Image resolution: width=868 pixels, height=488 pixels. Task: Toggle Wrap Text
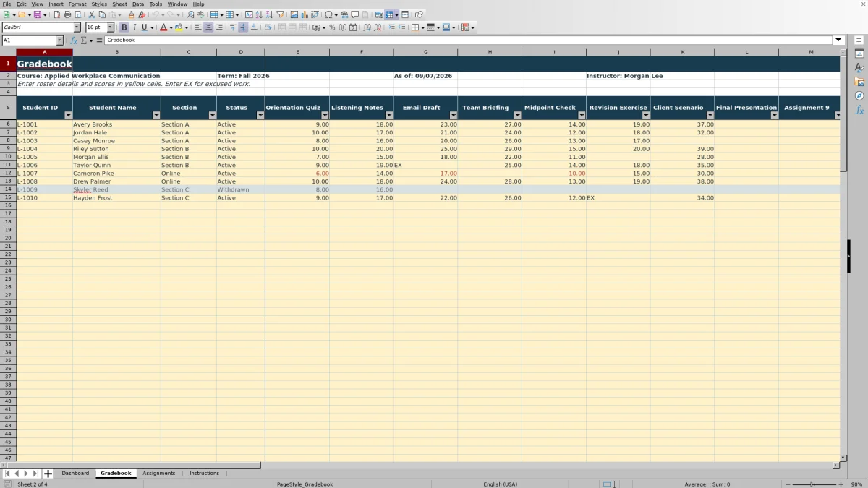pyautogui.click(x=268, y=27)
